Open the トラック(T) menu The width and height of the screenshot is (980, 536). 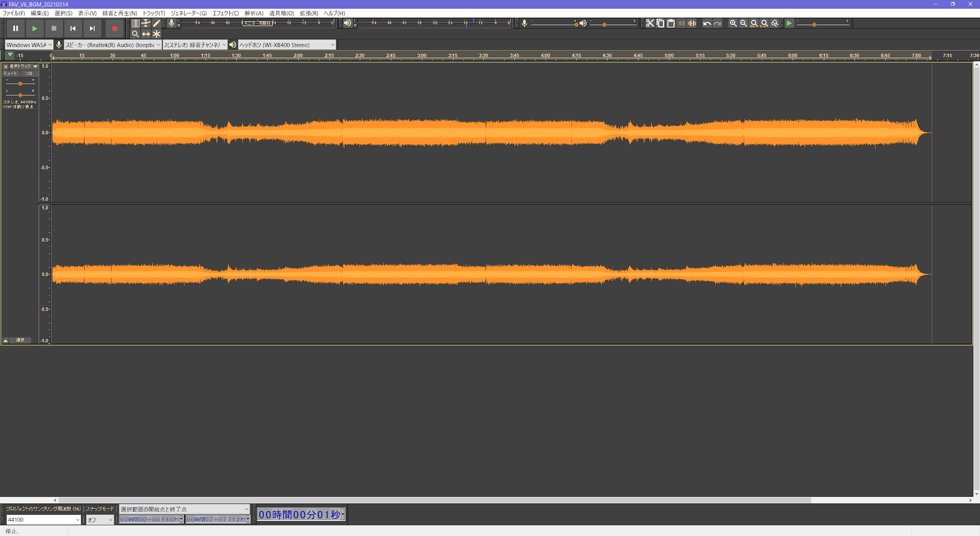tap(154, 13)
